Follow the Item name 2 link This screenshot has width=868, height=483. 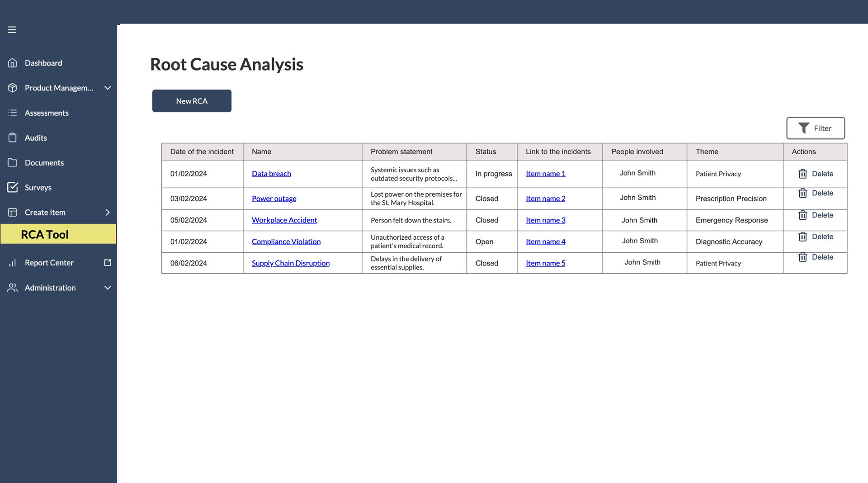tap(545, 199)
